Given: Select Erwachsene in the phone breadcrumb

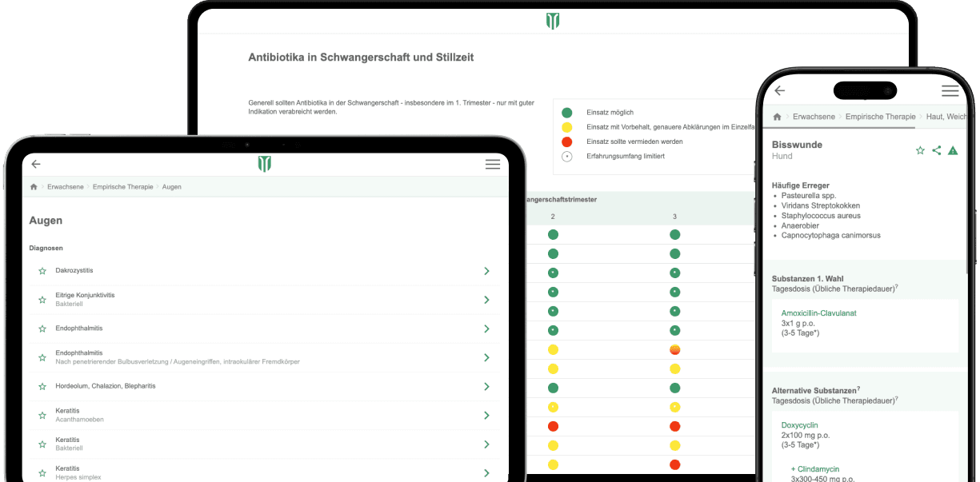Looking at the screenshot, I should (814, 117).
